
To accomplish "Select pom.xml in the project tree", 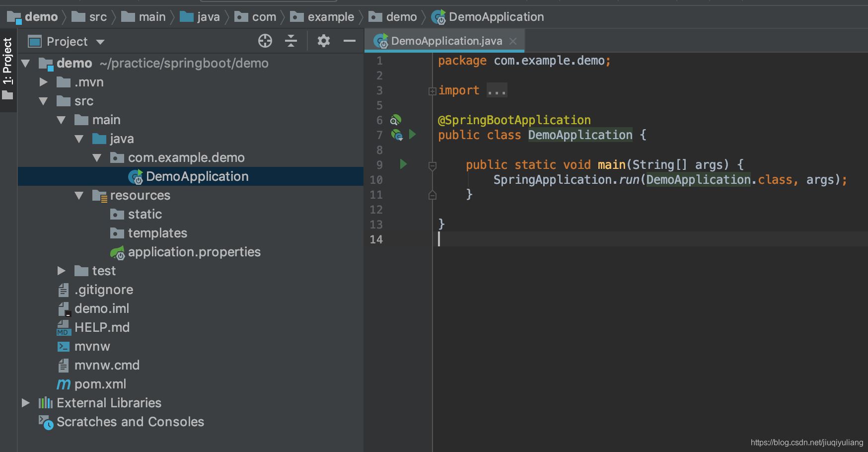I will coord(100,384).
